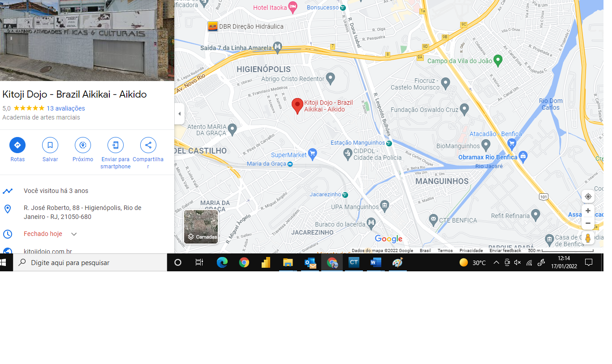The height and width of the screenshot is (364, 612).
Task: Zoom in on the map
Action: 588,211
